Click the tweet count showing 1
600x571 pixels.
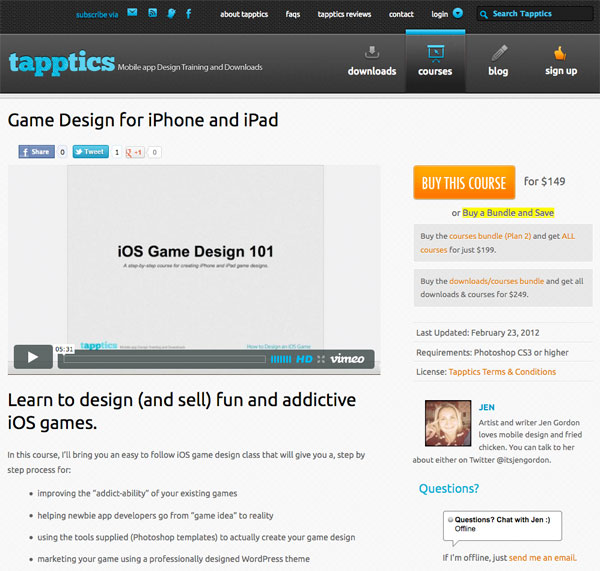coord(117,152)
